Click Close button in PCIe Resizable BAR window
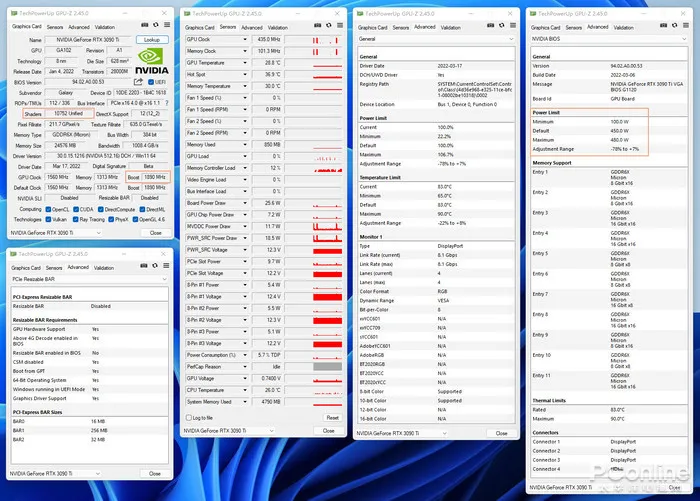This screenshot has height=501, width=700. pyautogui.click(x=154, y=473)
